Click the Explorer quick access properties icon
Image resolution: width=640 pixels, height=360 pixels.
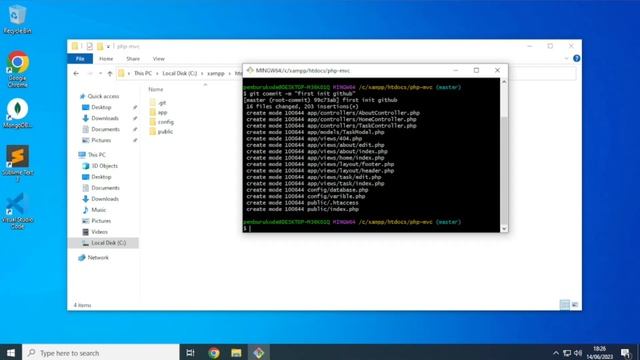(x=89, y=46)
